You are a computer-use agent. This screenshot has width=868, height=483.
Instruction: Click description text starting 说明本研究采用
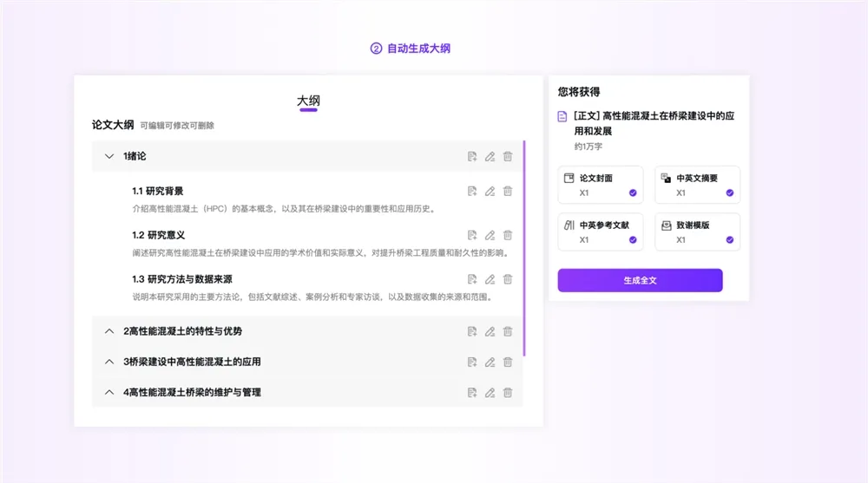pos(312,297)
